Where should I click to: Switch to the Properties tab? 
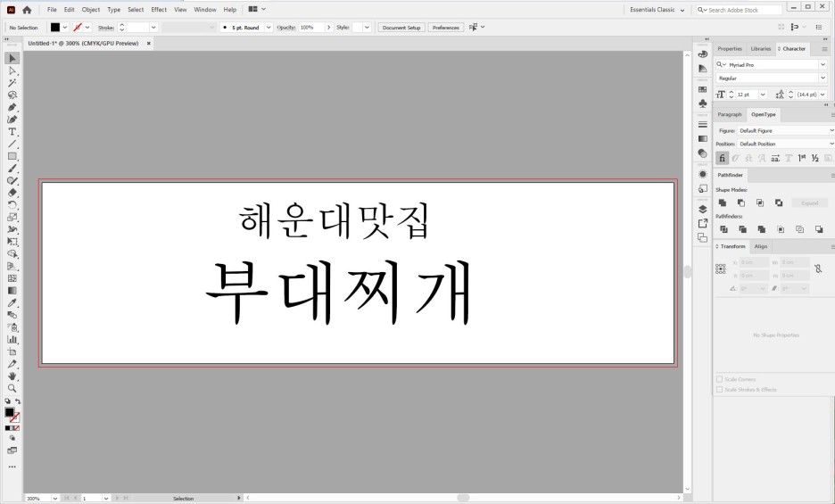[x=730, y=48]
